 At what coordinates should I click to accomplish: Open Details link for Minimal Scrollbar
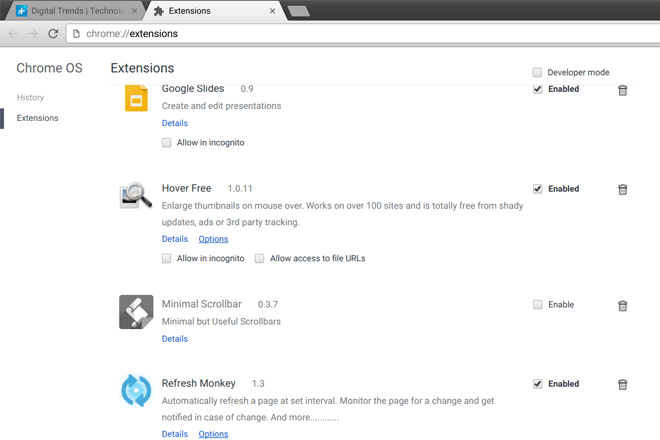(175, 339)
